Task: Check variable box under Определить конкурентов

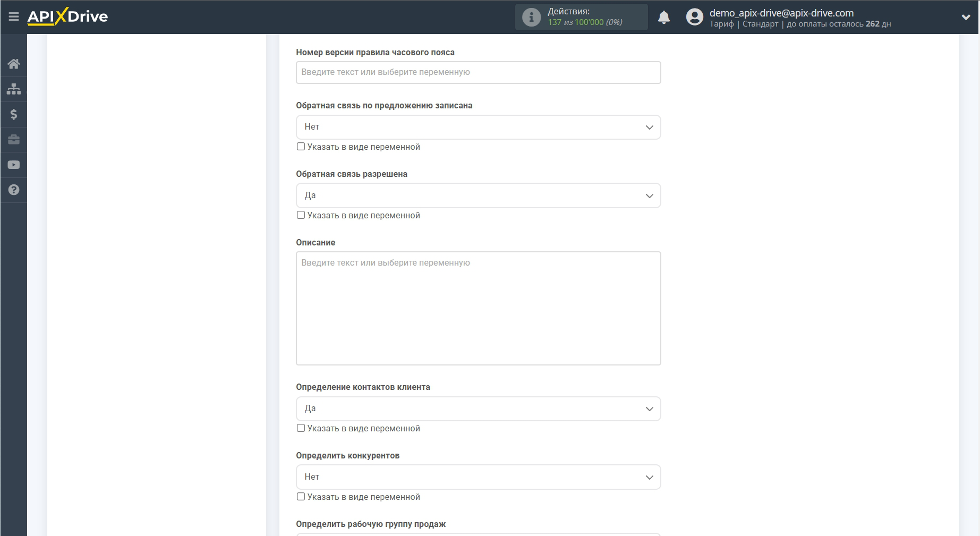Action: click(x=301, y=497)
